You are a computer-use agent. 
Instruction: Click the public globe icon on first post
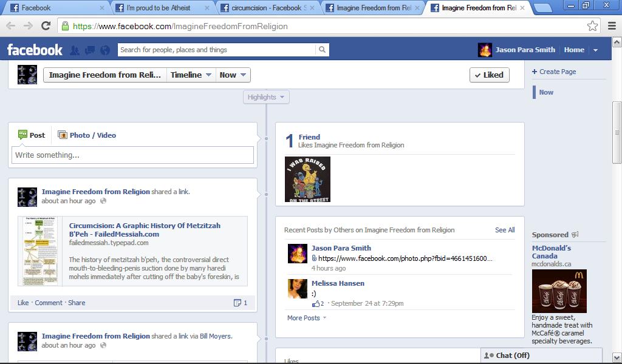pyautogui.click(x=103, y=201)
